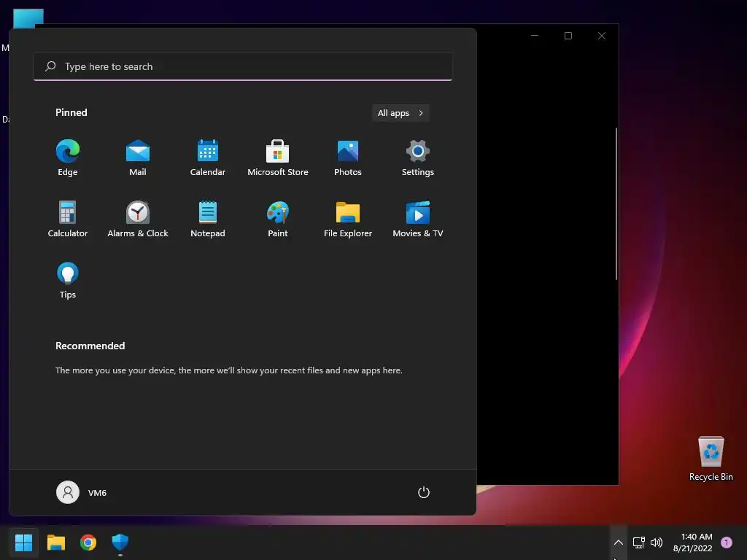Open Microsoft Store from pinned apps
The image size is (747, 560).
[278, 158]
